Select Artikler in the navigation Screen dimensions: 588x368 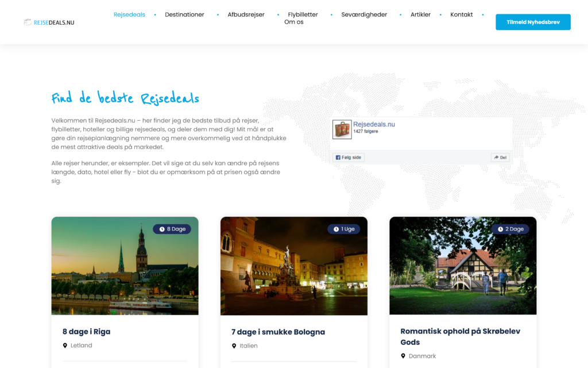(420, 14)
